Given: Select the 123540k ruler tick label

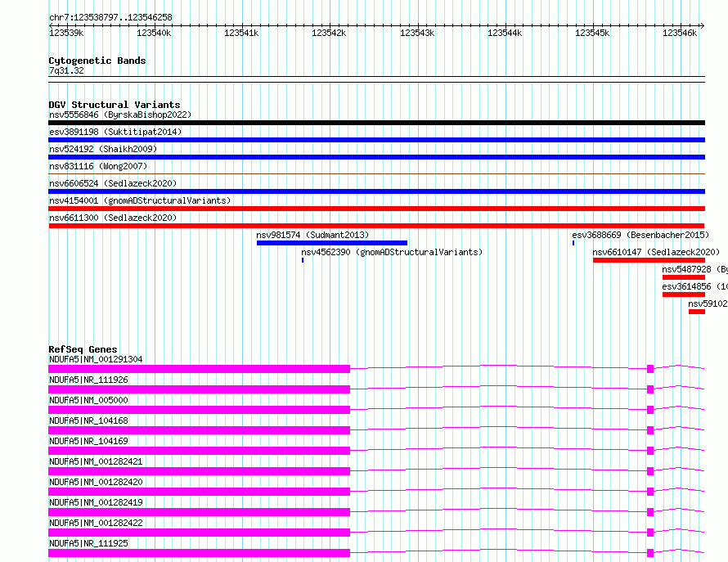Looking at the screenshot, I should pyautogui.click(x=154, y=33).
